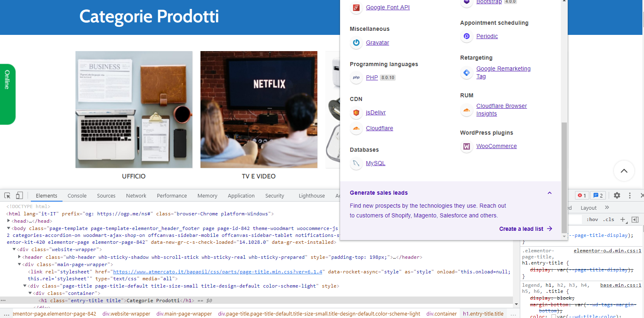Open the Lighthouse tab
Image resolution: width=644 pixels, height=318 pixels.
click(x=312, y=196)
